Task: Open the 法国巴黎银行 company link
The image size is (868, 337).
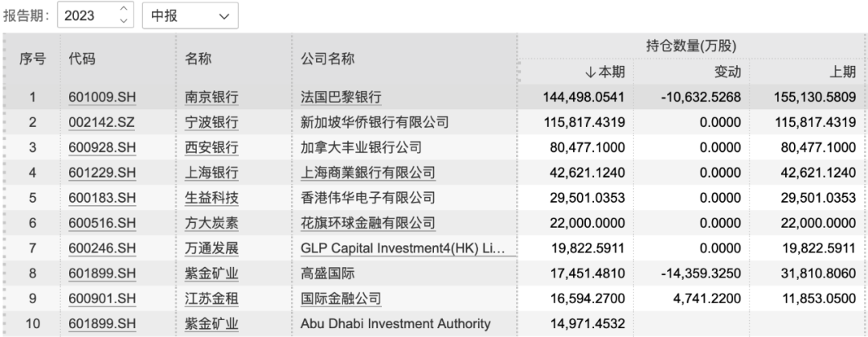Action: (335, 98)
